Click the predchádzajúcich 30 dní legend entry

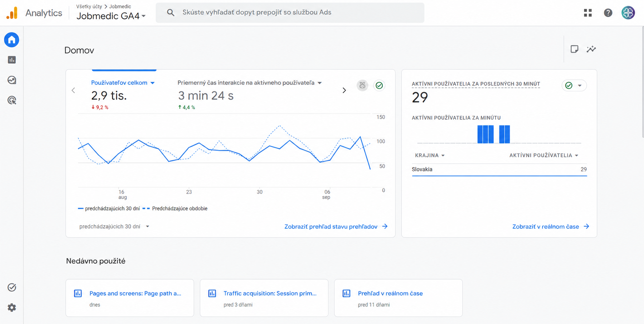pos(109,209)
